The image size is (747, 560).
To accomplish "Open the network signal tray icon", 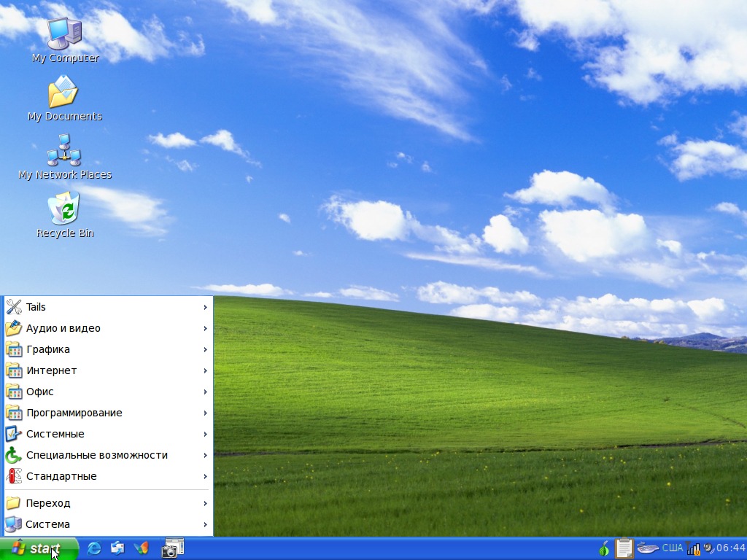I will click(x=693, y=548).
